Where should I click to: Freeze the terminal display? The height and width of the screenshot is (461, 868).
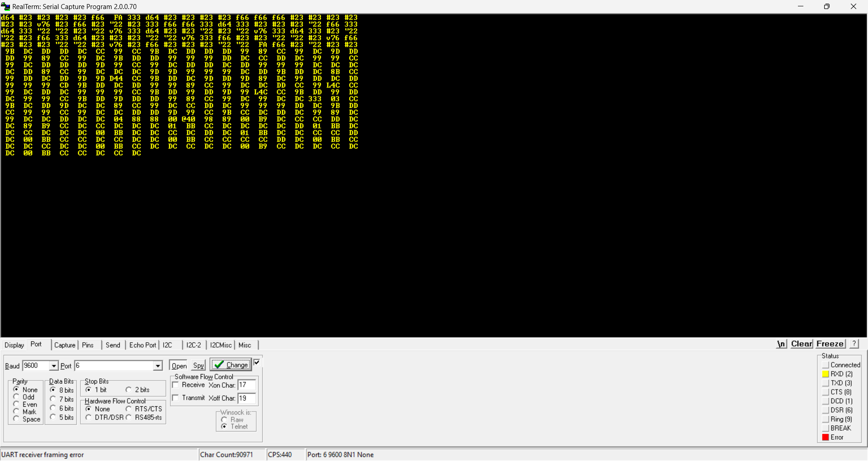tap(830, 344)
